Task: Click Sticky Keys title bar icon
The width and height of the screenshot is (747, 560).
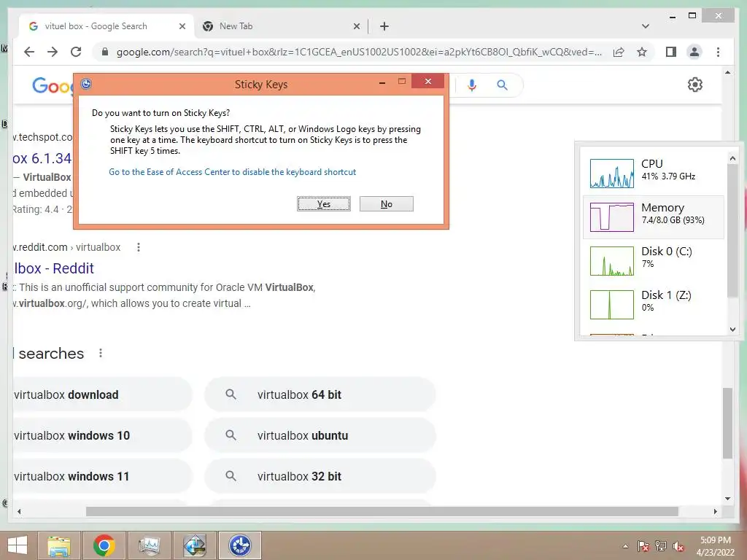Action: 86,84
